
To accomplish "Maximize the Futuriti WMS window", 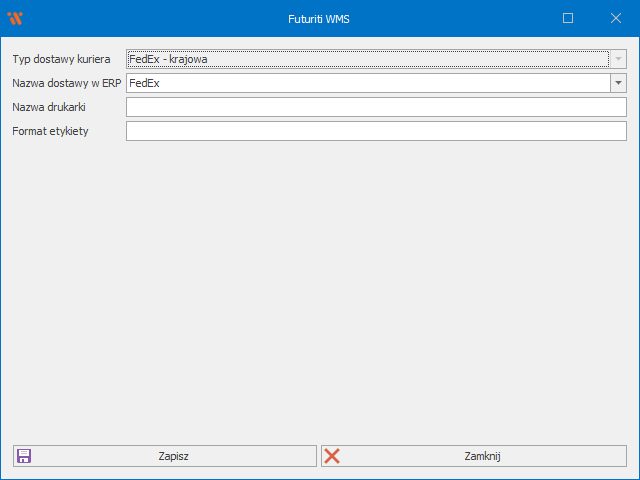I will click(568, 18).
